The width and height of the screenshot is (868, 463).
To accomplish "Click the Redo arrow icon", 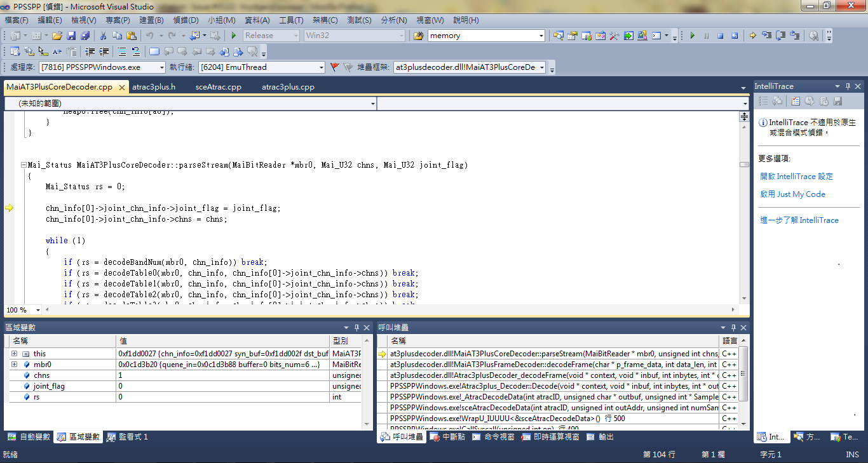I will 172,36.
